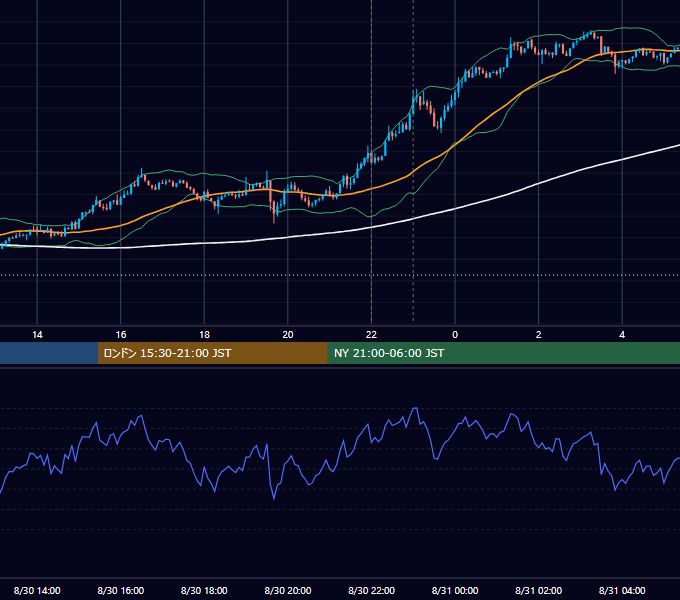
Task: Click the 8/30 18:00 date label
Action: [x=204, y=590]
